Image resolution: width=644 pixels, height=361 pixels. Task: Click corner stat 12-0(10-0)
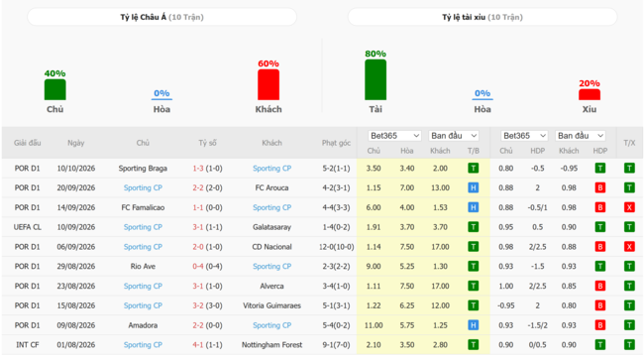337,247
